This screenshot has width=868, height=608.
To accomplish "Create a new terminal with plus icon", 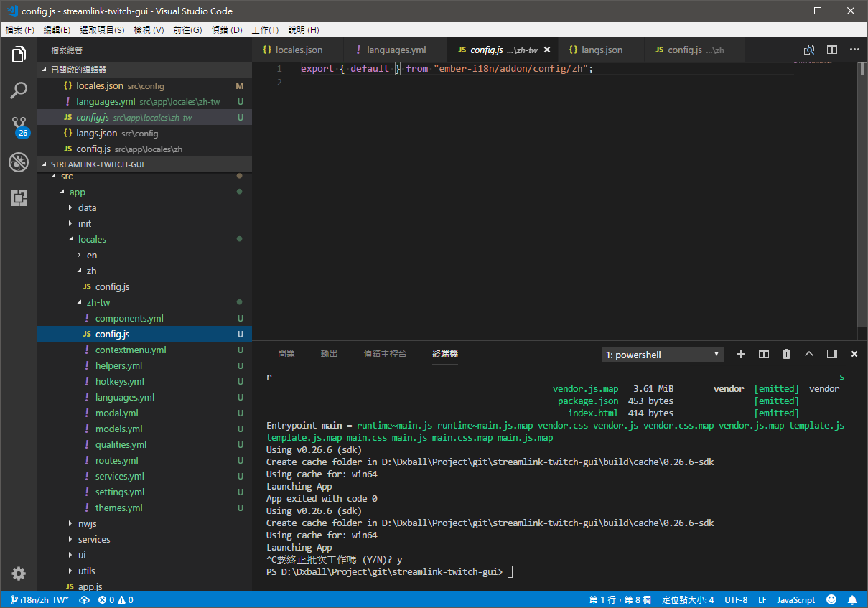I will click(741, 354).
